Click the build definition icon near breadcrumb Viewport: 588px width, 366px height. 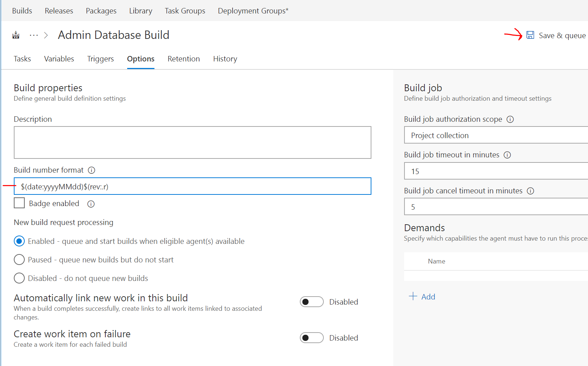pyautogui.click(x=16, y=35)
